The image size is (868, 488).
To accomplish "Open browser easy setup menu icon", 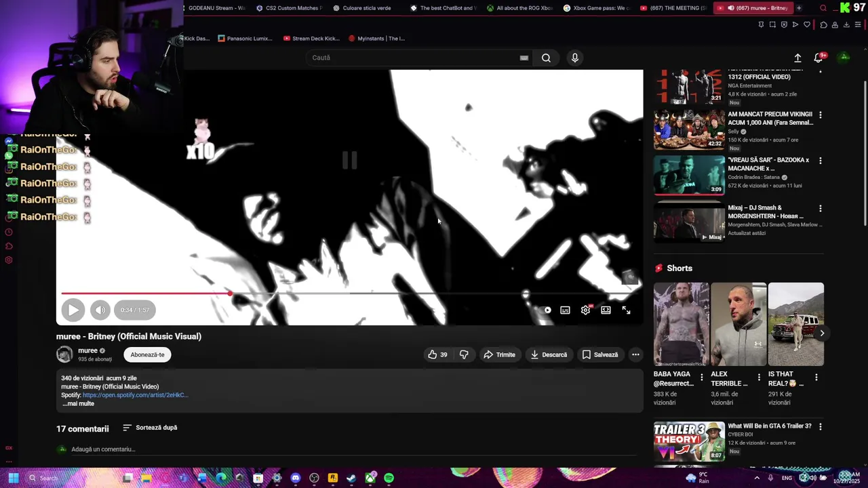I will (858, 25).
